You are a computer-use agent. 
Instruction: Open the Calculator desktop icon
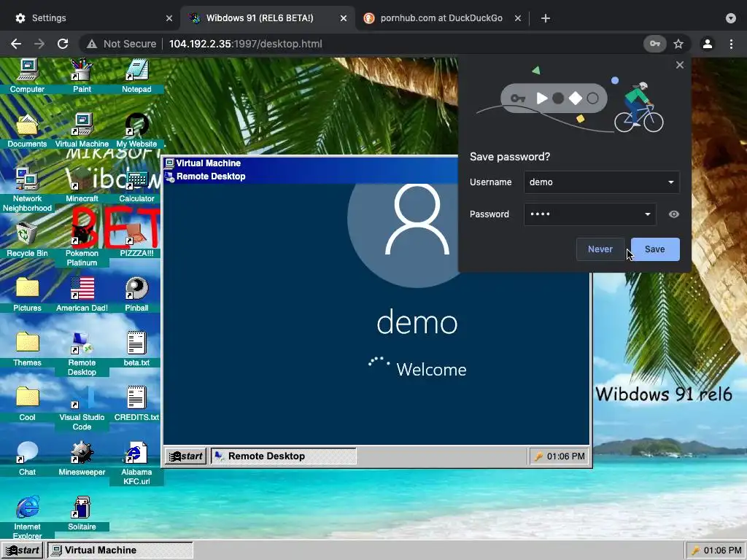(136, 184)
